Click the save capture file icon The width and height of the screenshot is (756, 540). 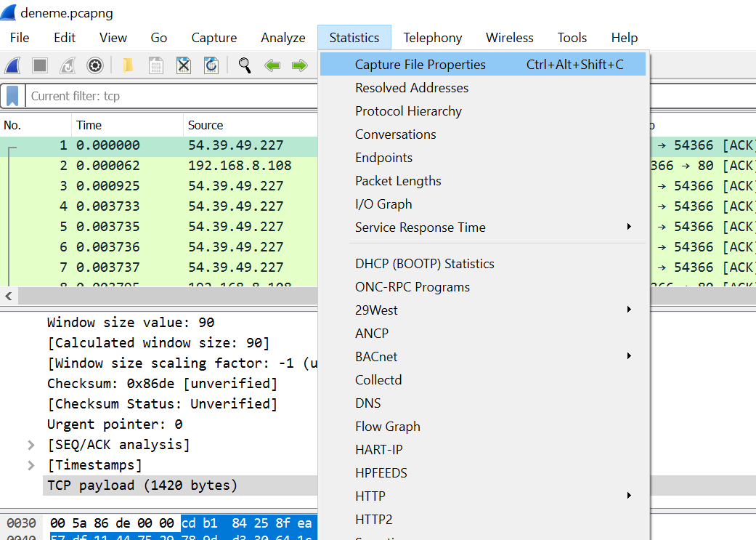click(x=155, y=65)
